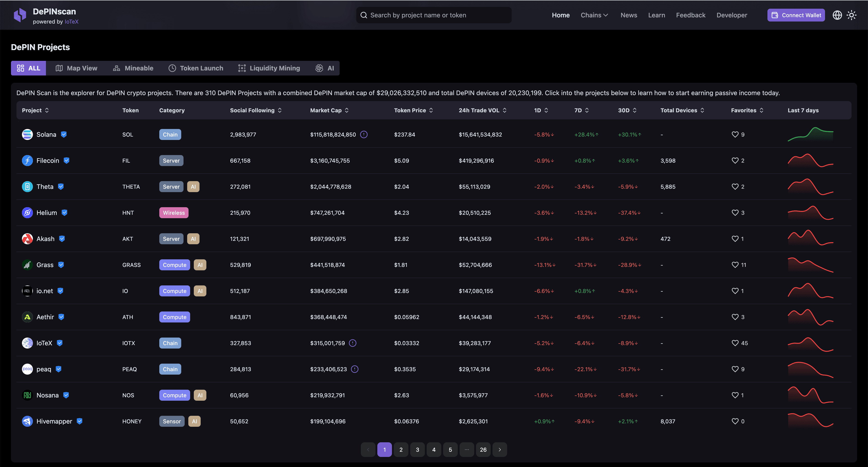Go to page 26 of results
Viewport: 868px width, 467px height.
(x=483, y=449)
